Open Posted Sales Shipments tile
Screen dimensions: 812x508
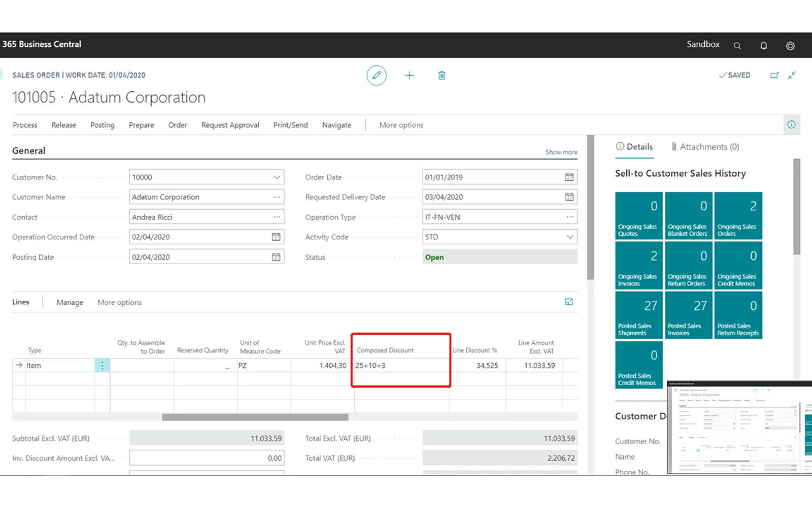pyautogui.click(x=639, y=315)
